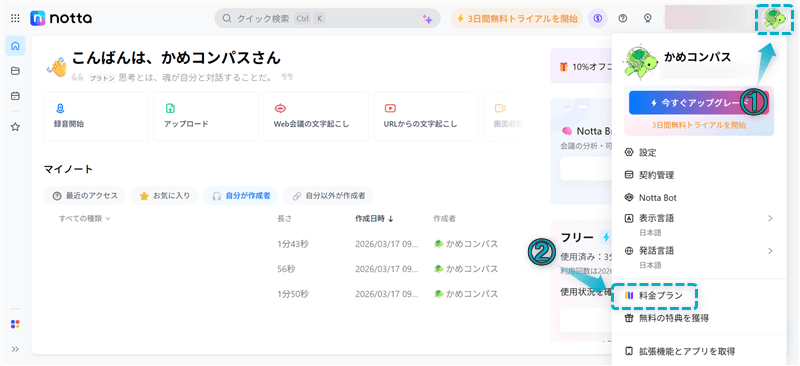Image resolution: width=800 pixels, height=366 pixels.
Task: Open the Home icon in sidebar
Action: pyautogui.click(x=15, y=46)
